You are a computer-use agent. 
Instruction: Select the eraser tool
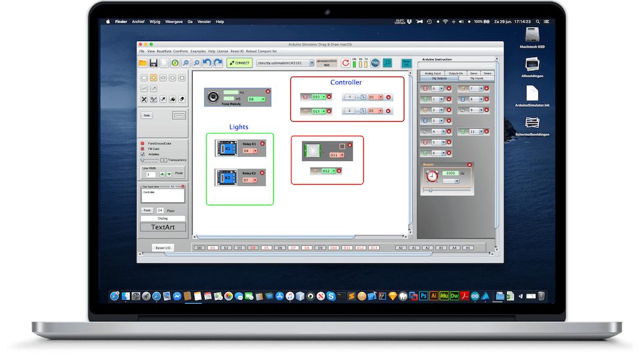182,99
